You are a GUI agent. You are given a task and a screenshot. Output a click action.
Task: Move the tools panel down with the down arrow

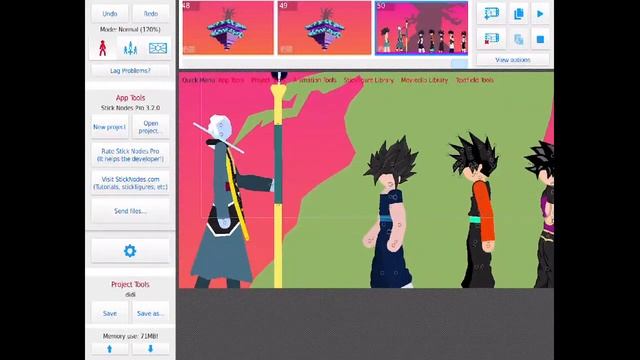[150, 349]
